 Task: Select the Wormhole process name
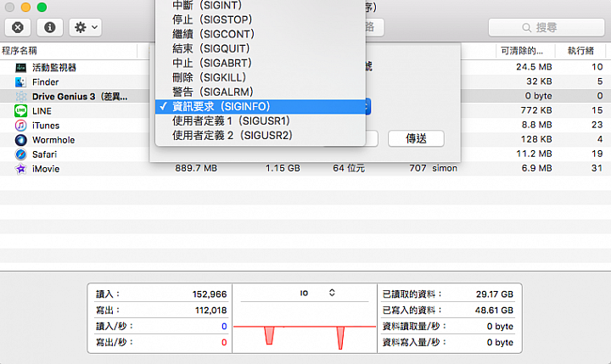click(53, 140)
